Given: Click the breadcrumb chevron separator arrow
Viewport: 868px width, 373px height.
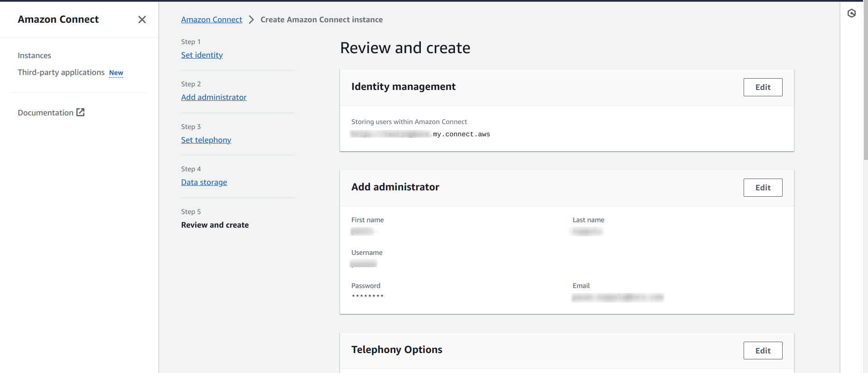Looking at the screenshot, I should 251,20.
